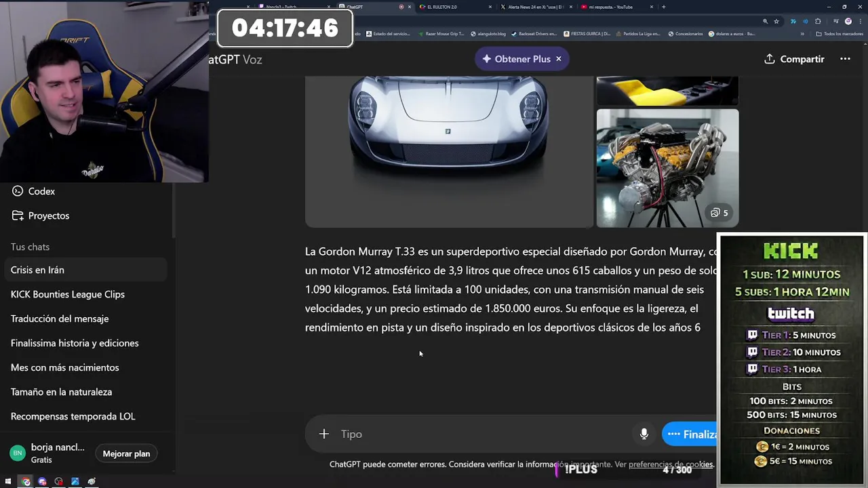The width and height of the screenshot is (868, 488).
Task: Open the Recompensas temporada LOL chat
Action: coord(86,416)
